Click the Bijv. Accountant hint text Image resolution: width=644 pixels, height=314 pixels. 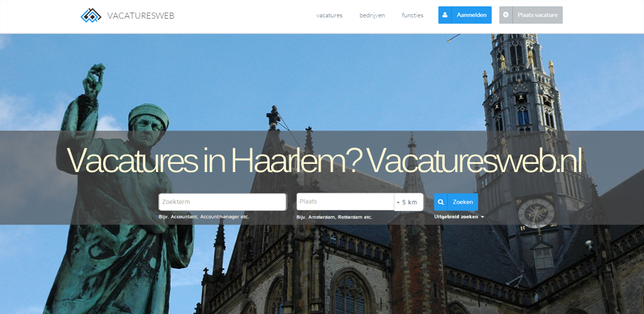coord(204,217)
